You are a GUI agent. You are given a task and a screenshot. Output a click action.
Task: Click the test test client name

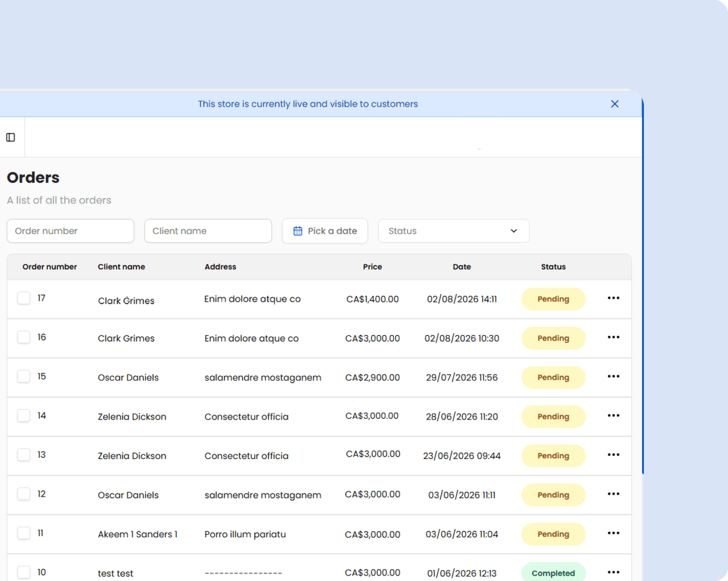(115, 573)
